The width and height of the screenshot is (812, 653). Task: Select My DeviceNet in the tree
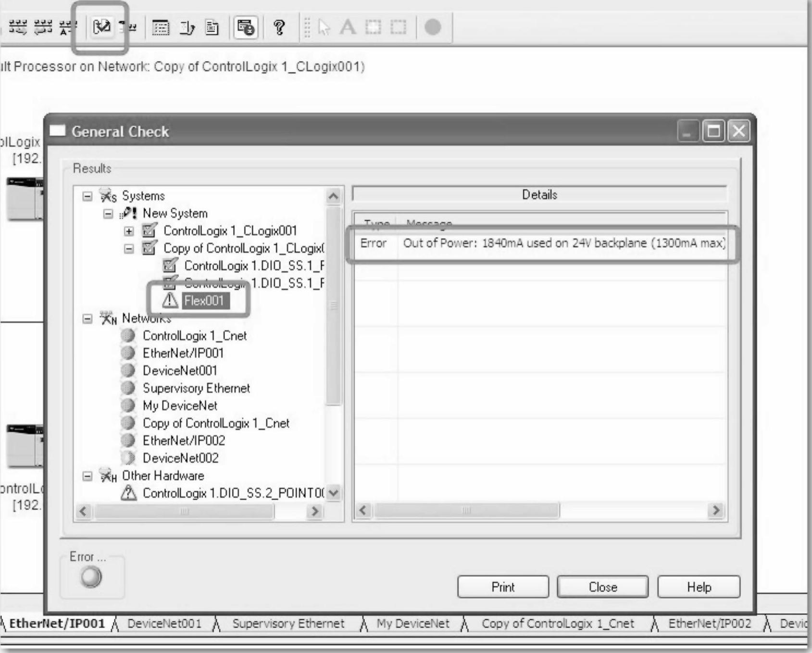coord(180,406)
